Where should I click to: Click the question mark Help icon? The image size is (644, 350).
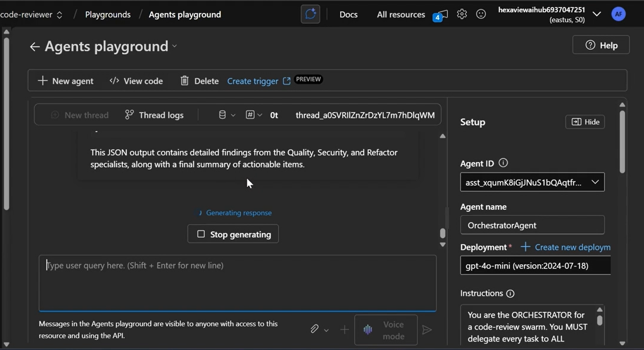590,45
